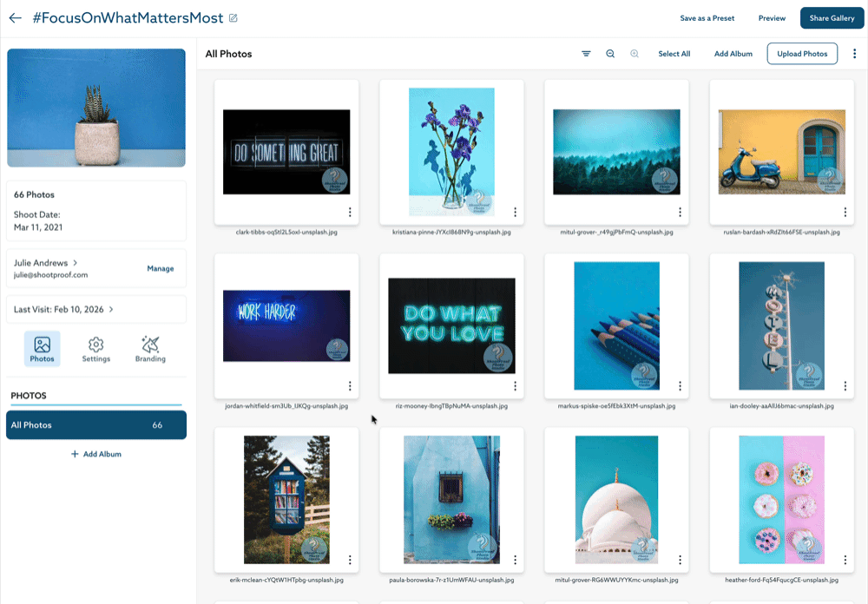This screenshot has width=868, height=604.
Task: Zoom in thumbnails with the plus magnifier
Action: pos(635,54)
